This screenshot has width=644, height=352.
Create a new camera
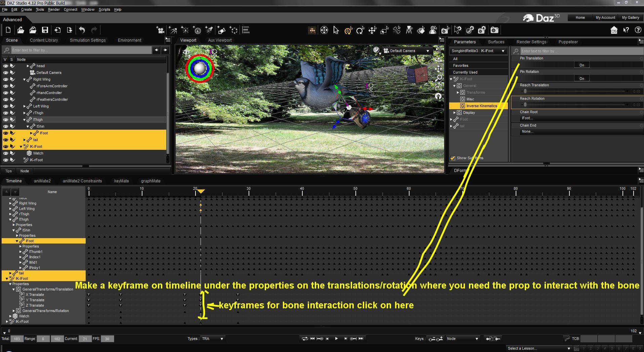pos(161,30)
